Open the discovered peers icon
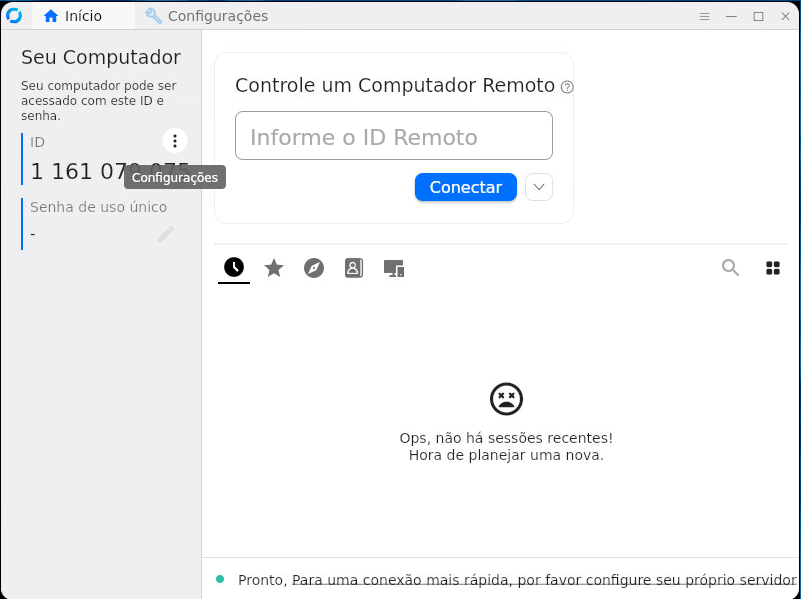Screen dimensions: 801x599 [x=313, y=267]
